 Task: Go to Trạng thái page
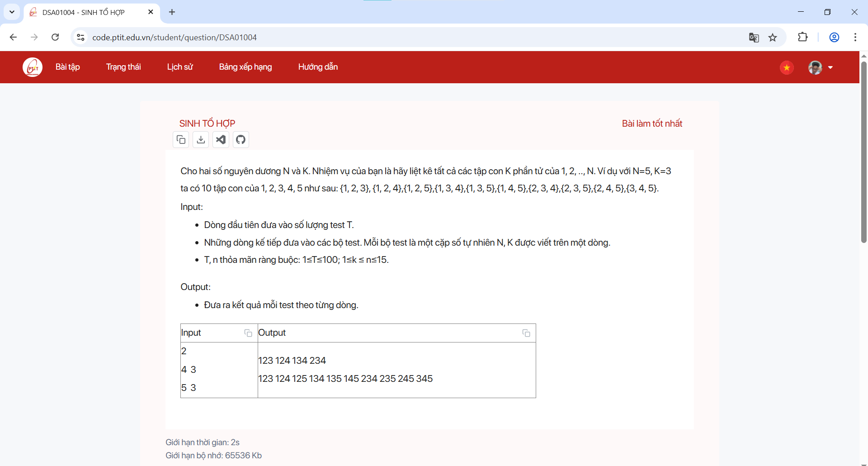tap(123, 67)
